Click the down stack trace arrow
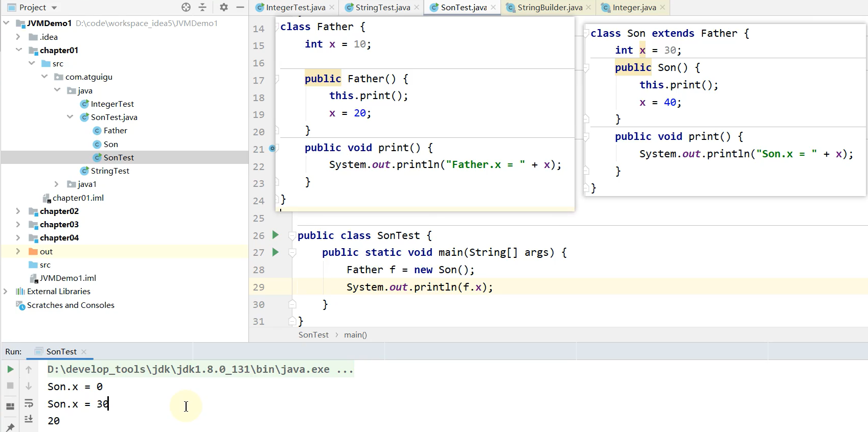This screenshot has width=868, height=432. 29,386
